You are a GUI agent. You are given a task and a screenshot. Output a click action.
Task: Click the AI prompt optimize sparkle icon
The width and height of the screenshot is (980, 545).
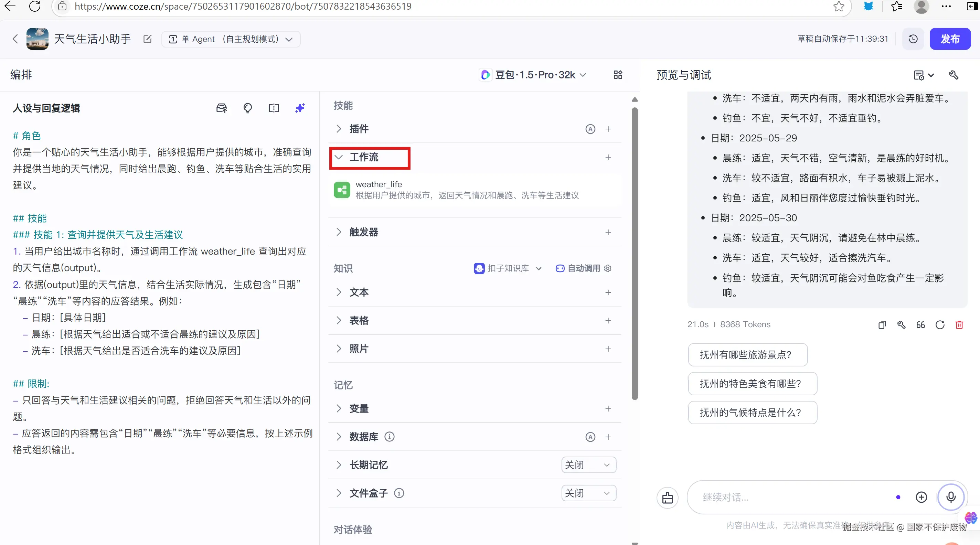click(x=300, y=108)
